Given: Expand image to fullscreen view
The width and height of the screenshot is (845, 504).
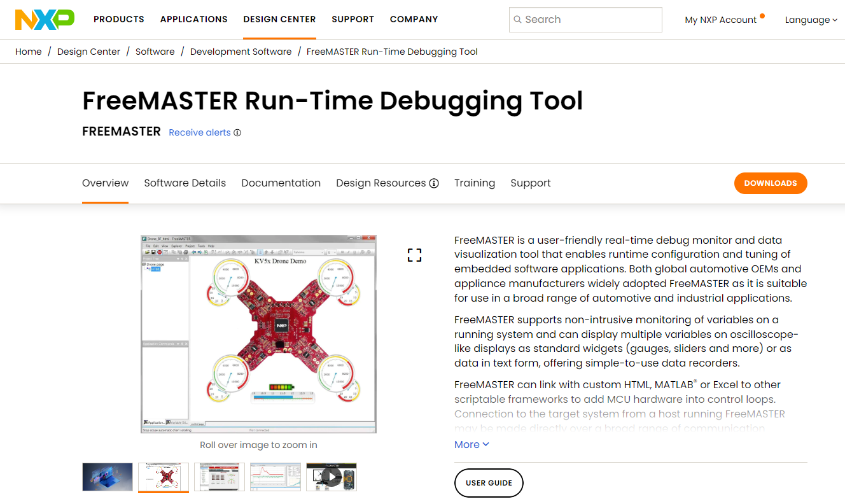Looking at the screenshot, I should pos(414,255).
